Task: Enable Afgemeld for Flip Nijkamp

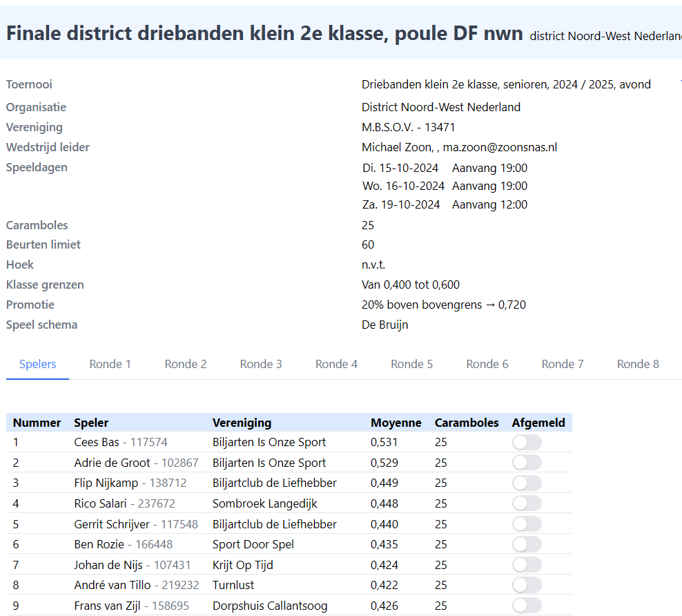Action: coord(527,483)
